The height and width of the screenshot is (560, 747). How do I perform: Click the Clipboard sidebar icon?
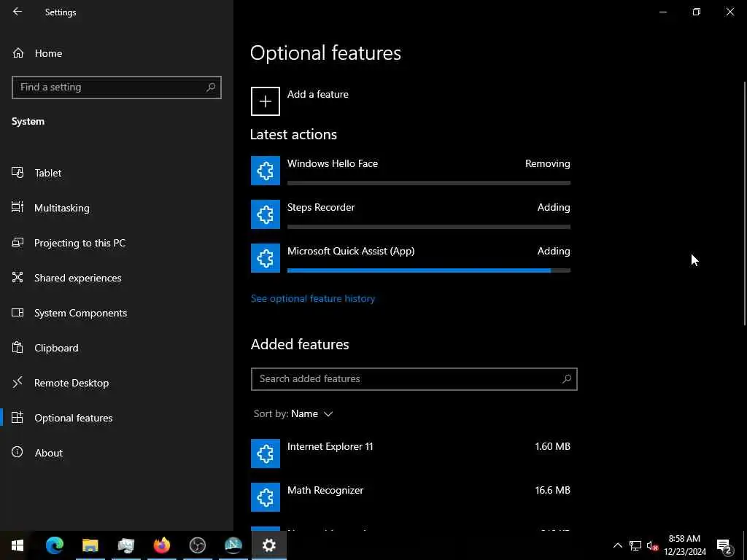pyautogui.click(x=18, y=347)
